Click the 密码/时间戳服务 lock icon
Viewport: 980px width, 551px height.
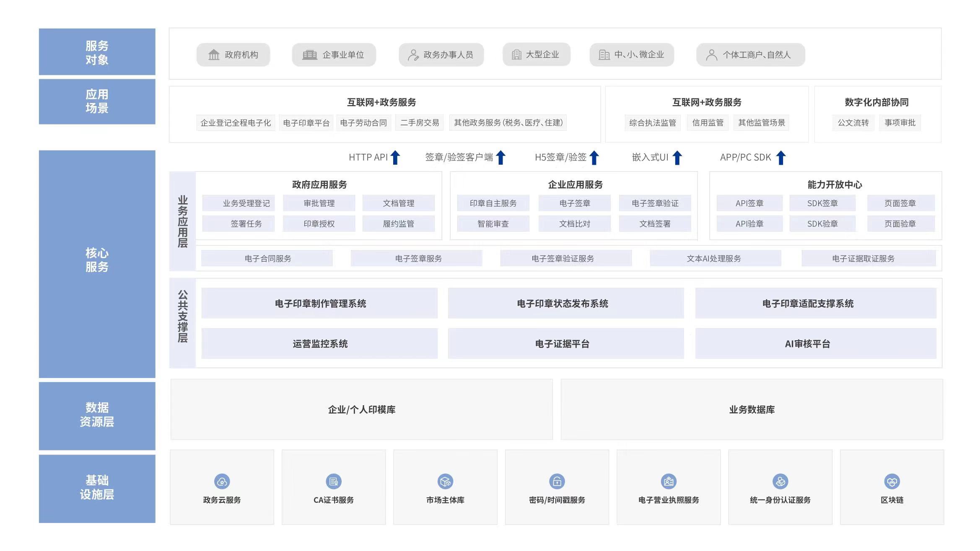557,481
